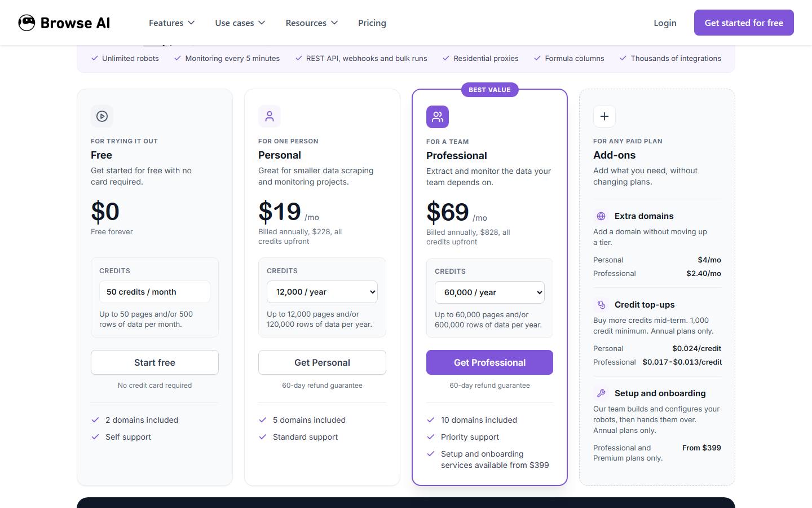The height and width of the screenshot is (508, 812).
Task: Click the checkmark beside Formula columns
Action: pyautogui.click(x=537, y=58)
